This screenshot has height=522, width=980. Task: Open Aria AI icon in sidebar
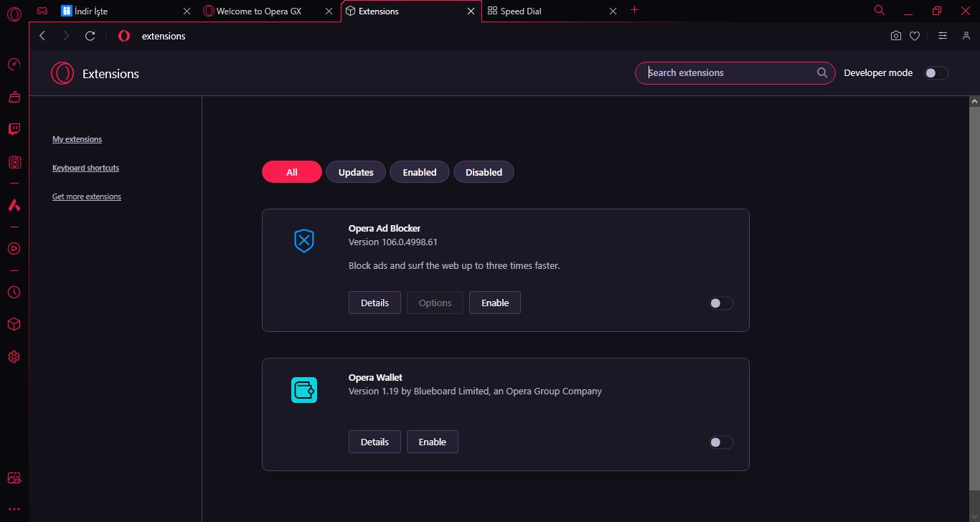14,205
